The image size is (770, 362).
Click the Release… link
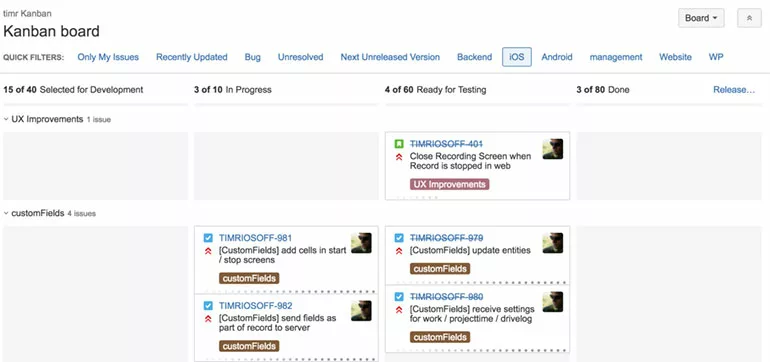(734, 90)
